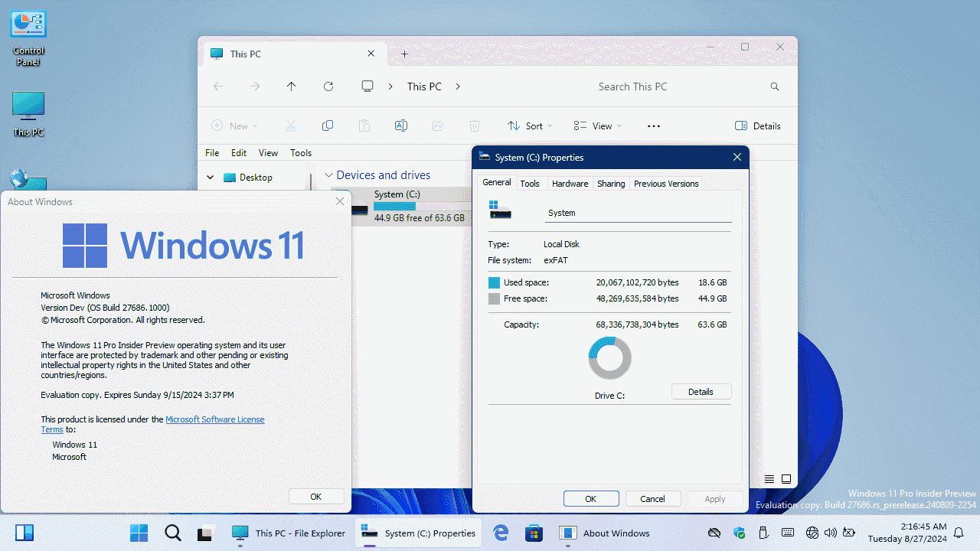The height and width of the screenshot is (551, 980).
Task: Switch to the Previous Versions tab
Action: coord(666,184)
